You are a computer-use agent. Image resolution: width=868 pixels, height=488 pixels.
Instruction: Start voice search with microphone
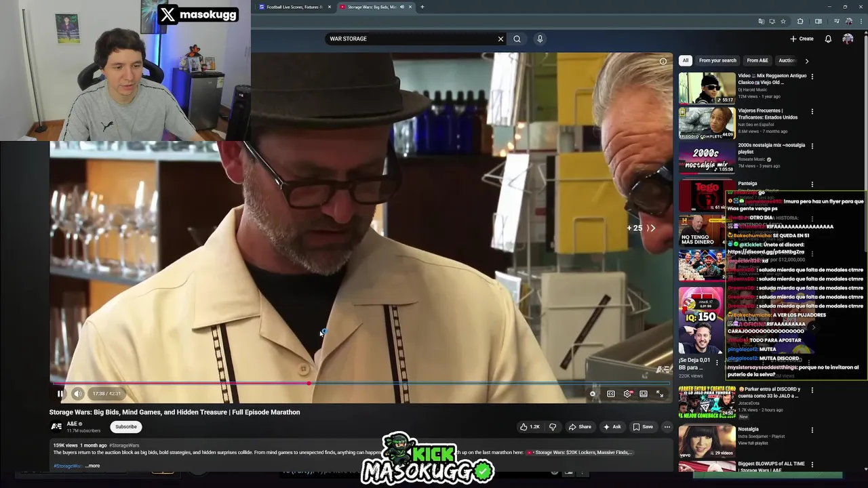[540, 39]
